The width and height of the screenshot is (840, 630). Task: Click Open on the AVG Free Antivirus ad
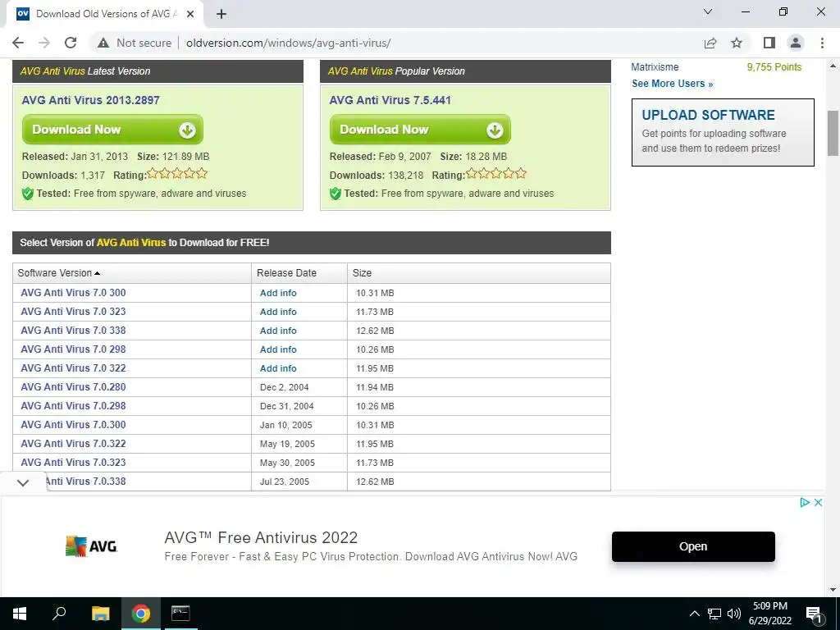click(x=693, y=546)
